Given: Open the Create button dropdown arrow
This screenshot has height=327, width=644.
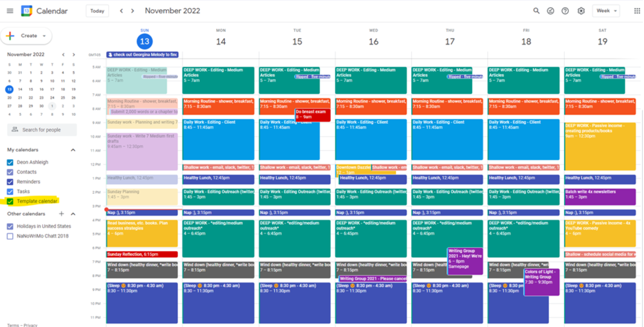Looking at the screenshot, I should click(x=44, y=36).
